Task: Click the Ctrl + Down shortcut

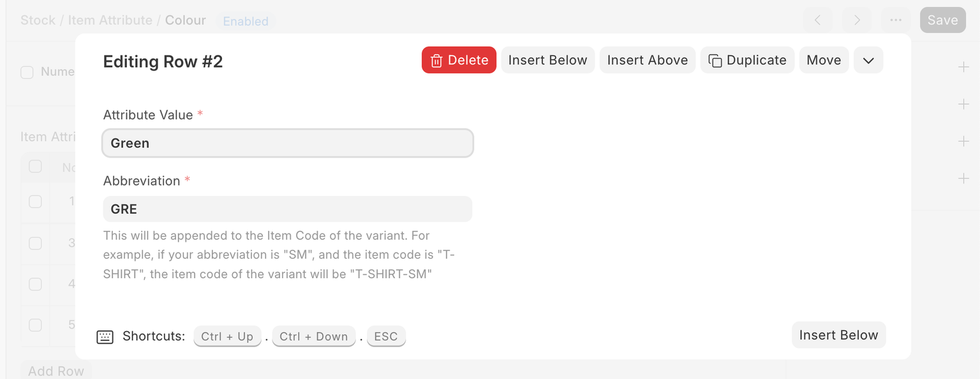Action: click(313, 337)
